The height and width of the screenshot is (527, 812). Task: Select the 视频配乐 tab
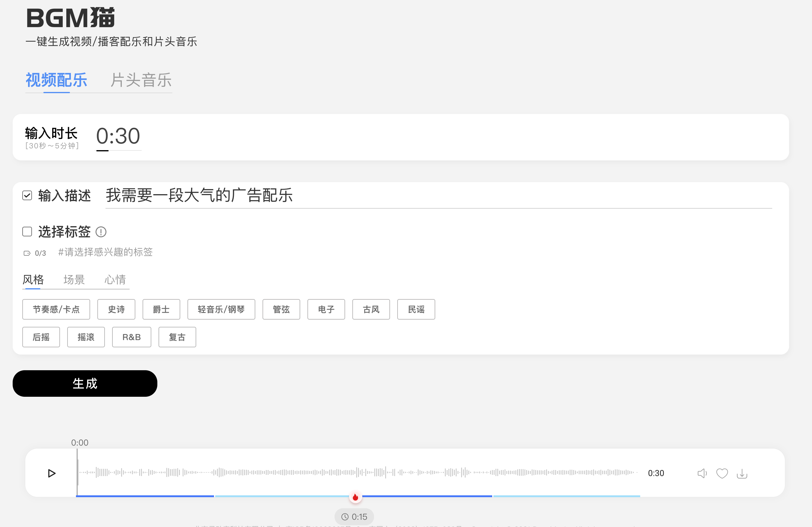57,80
